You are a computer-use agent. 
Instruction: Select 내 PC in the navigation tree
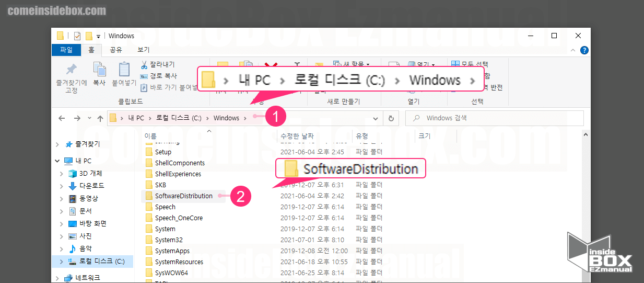pos(84,161)
